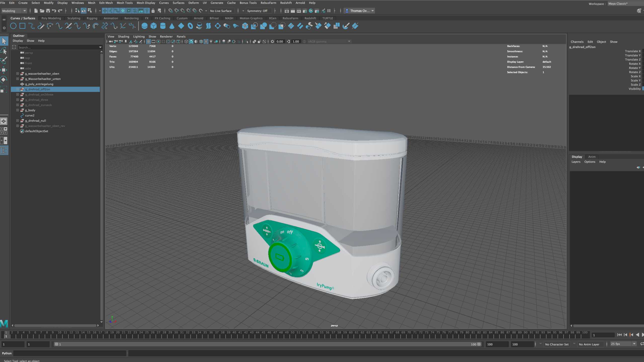644x362 pixels.
Task: Open the Outliner search filter dropdown arrow
Action: click(x=100, y=47)
